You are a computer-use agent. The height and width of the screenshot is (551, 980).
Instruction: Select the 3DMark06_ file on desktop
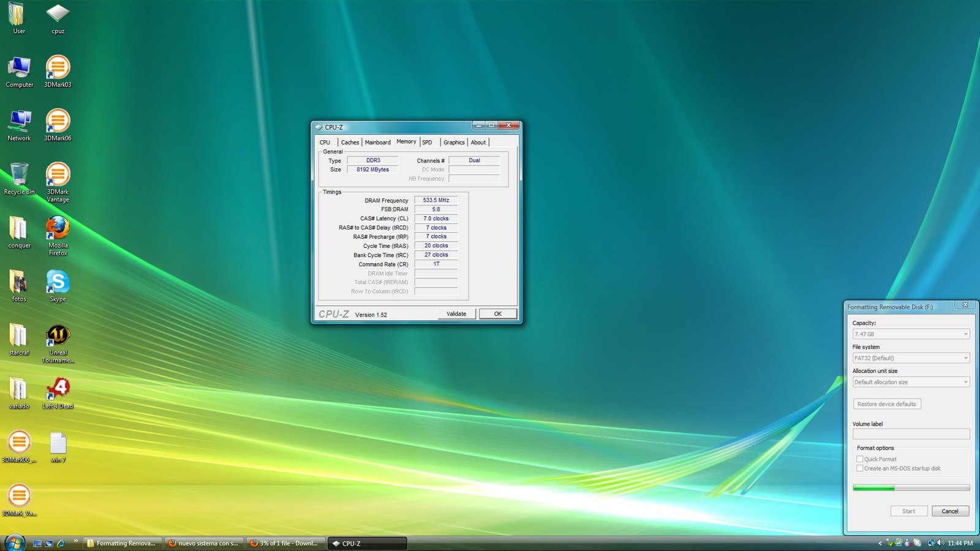click(x=19, y=446)
